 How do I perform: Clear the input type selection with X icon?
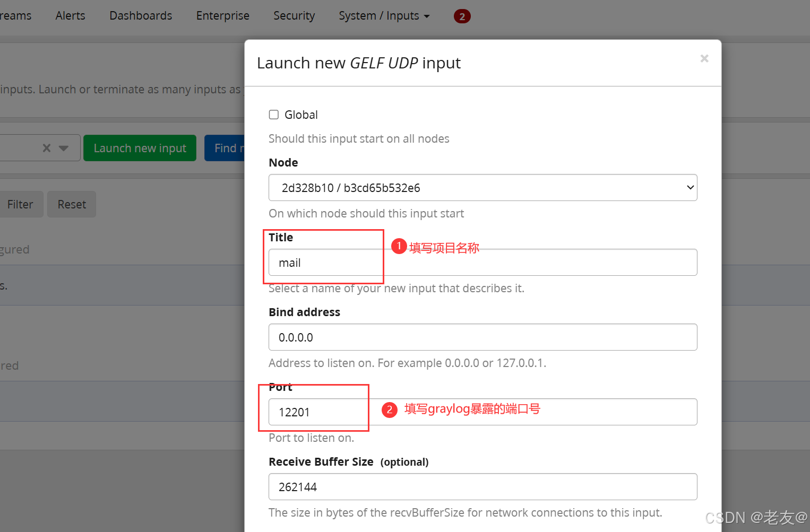tap(47, 148)
